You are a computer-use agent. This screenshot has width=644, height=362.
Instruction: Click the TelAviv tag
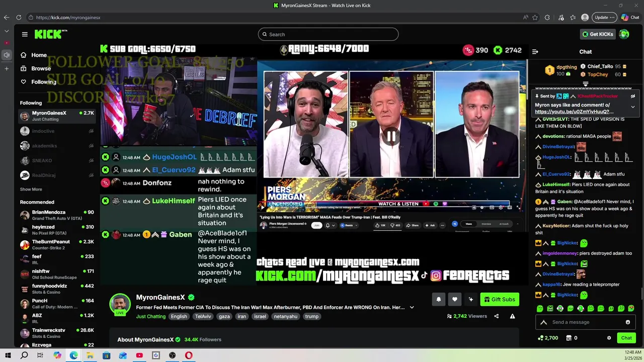[x=203, y=316]
